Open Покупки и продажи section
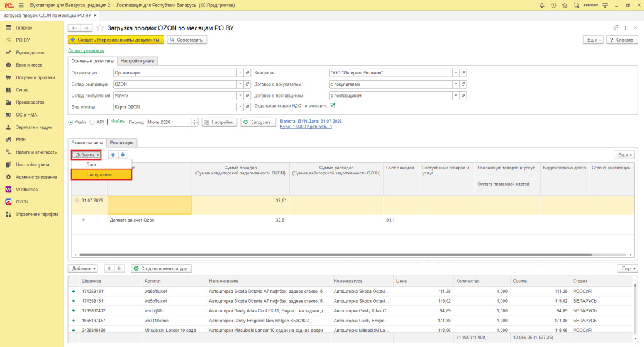Viewport: 644px width, 347px height. coord(35,77)
